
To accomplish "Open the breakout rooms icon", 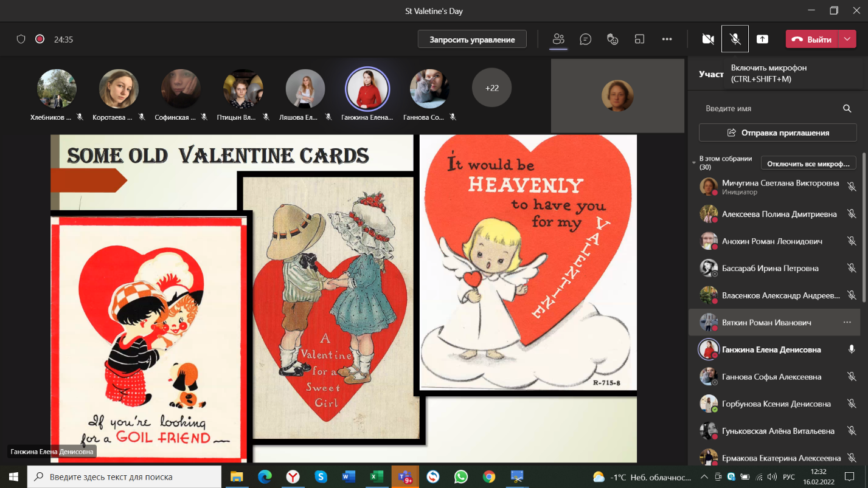I will (x=639, y=40).
